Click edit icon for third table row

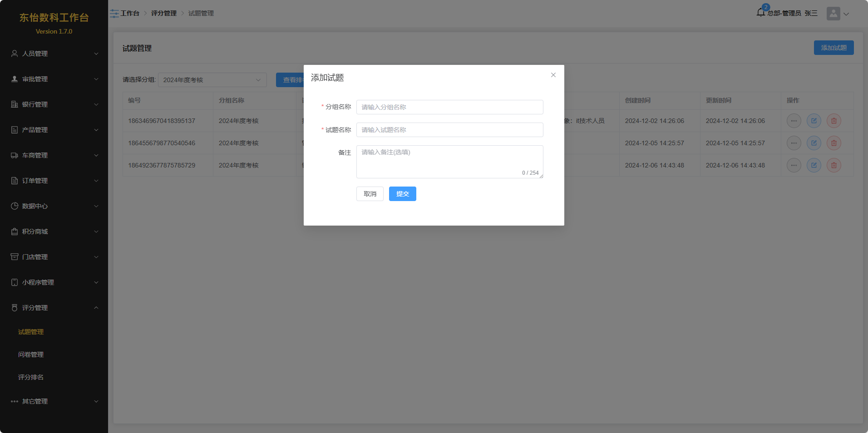pos(814,165)
